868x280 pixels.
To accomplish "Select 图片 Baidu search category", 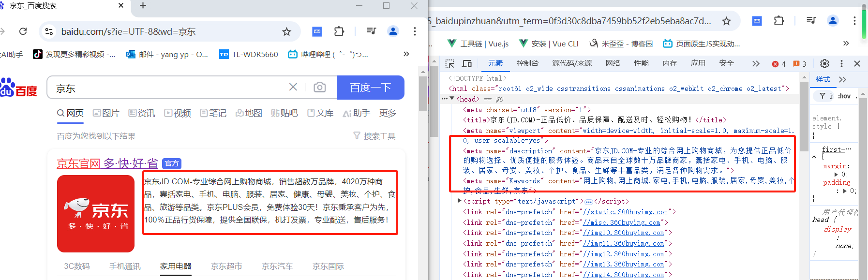I will pos(106,113).
